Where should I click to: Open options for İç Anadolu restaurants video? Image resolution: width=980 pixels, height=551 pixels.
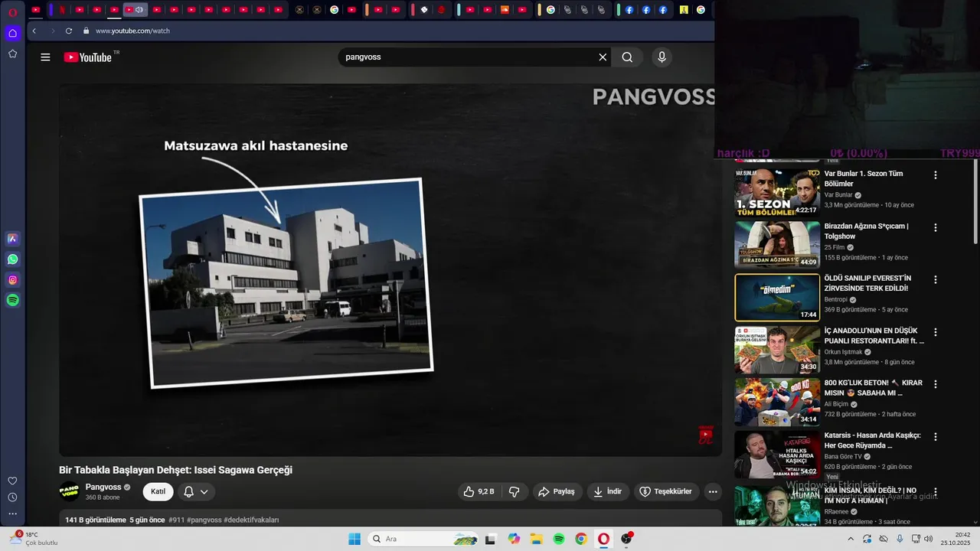935,332
